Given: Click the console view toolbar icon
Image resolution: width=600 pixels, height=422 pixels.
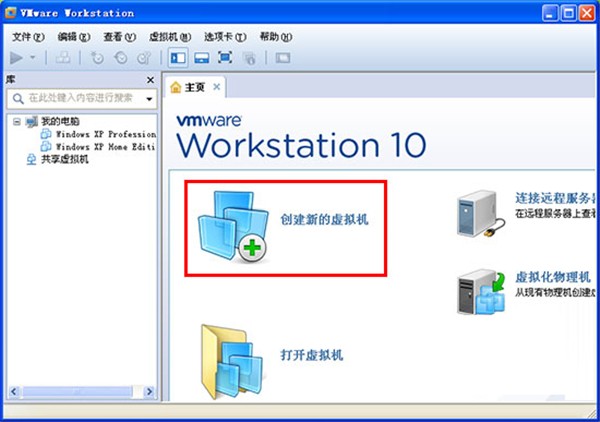Looking at the screenshot, I should tap(283, 58).
